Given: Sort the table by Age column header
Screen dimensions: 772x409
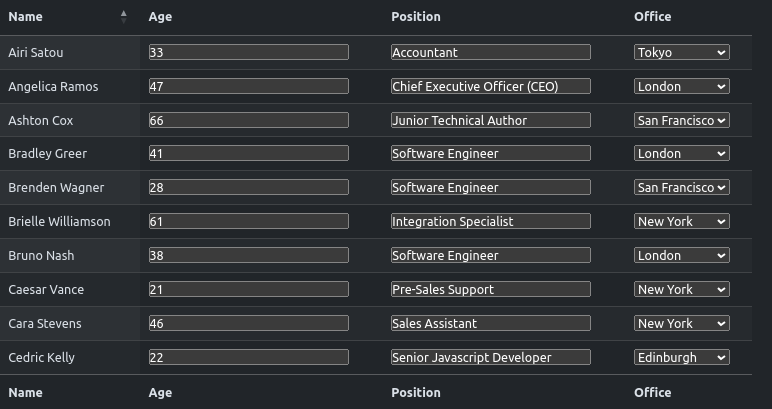Looking at the screenshot, I should (x=160, y=17).
